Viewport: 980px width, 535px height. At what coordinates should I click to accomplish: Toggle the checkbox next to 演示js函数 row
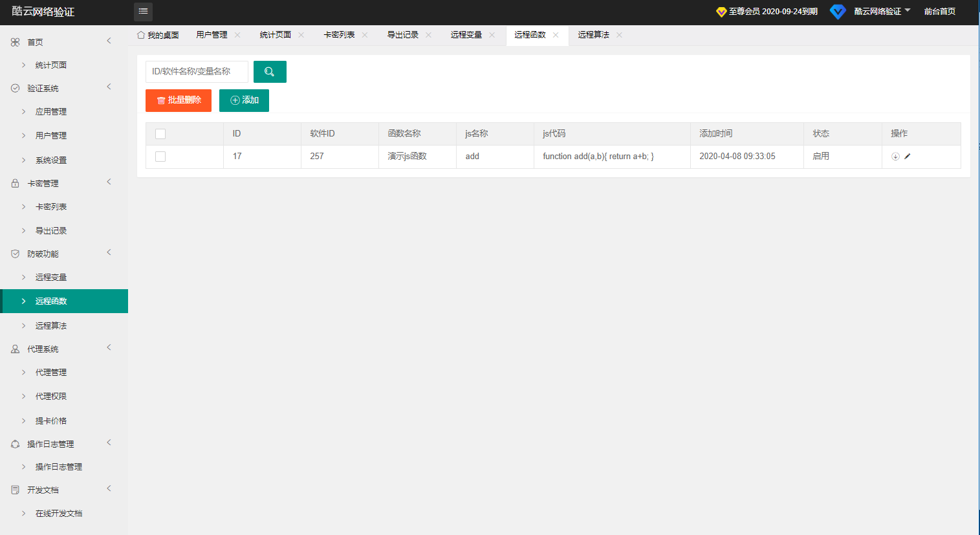click(160, 156)
